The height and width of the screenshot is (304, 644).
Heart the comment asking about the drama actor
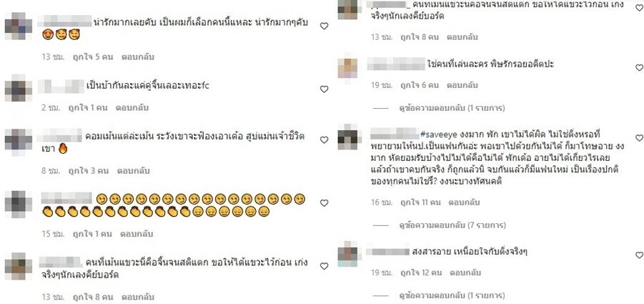(x=639, y=67)
